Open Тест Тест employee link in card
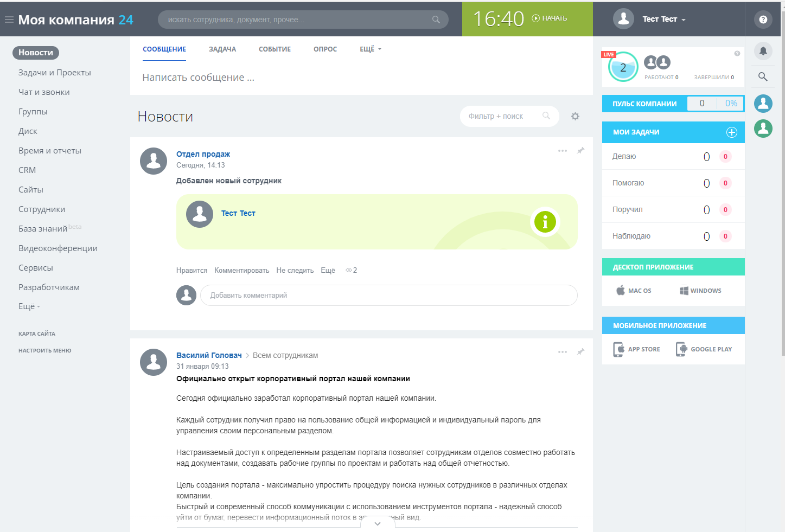 click(x=238, y=213)
